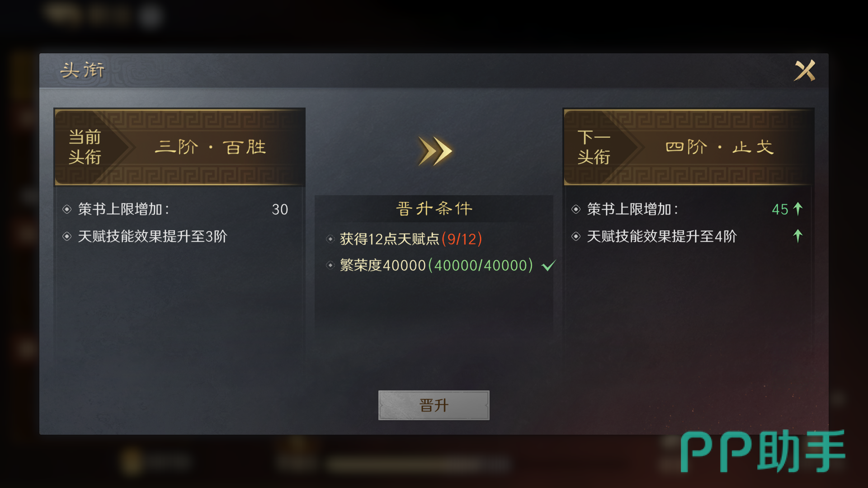The height and width of the screenshot is (488, 868).
Task: Click the 晋升 promote button
Action: [x=434, y=405]
